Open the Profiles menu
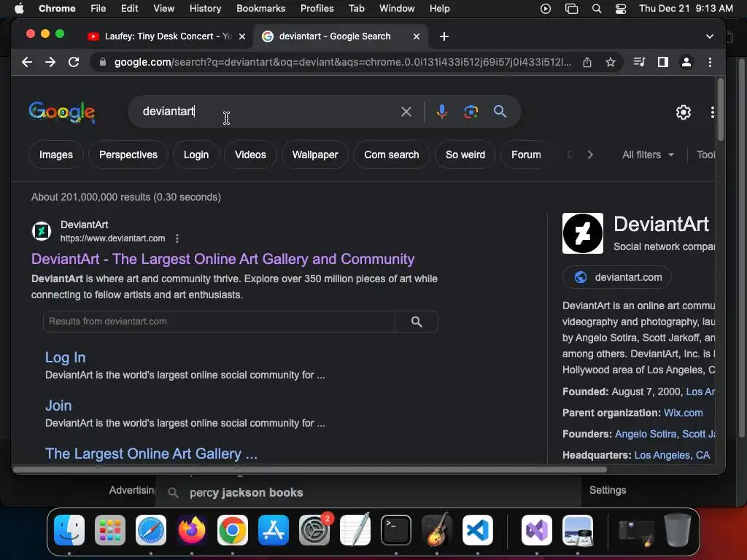747x560 pixels. 317,8
